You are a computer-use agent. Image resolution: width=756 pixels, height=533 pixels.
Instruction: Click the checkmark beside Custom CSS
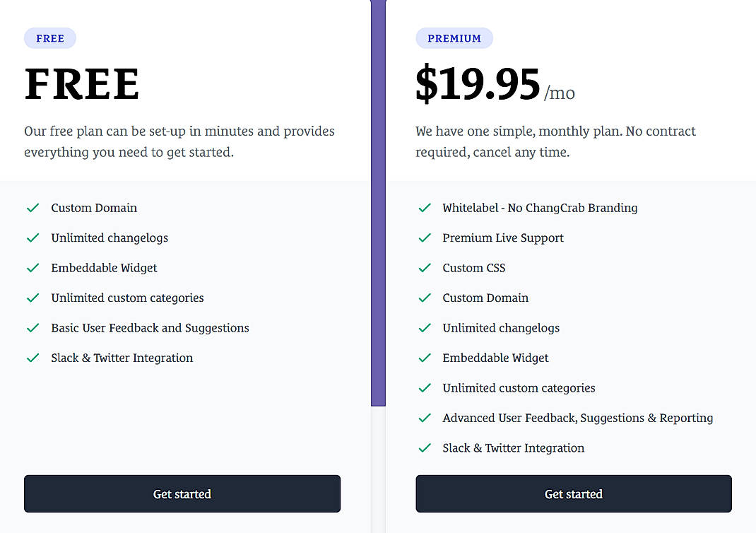(424, 267)
